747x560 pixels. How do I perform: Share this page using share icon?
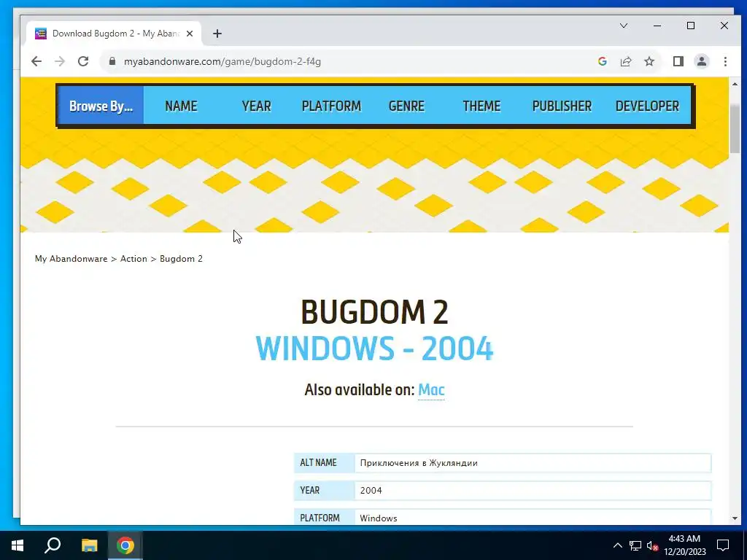point(625,61)
